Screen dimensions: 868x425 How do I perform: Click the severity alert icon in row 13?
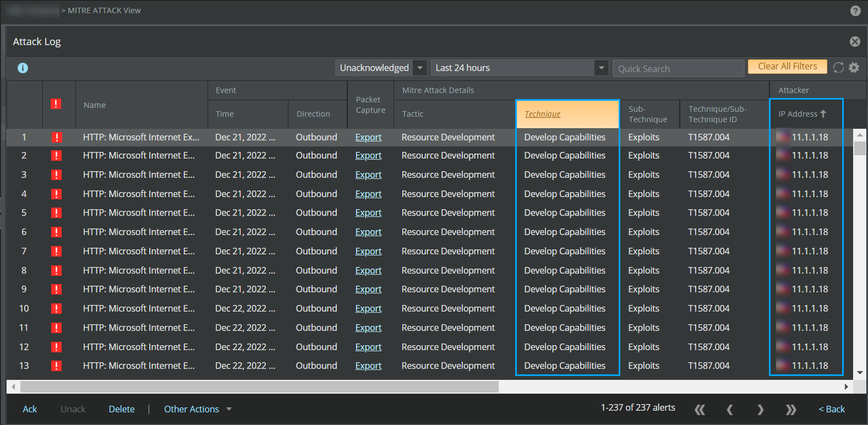pos(56,366)
